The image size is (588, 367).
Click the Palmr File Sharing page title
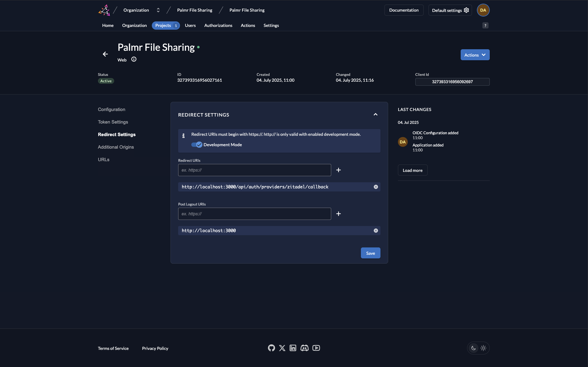[156, 47]
